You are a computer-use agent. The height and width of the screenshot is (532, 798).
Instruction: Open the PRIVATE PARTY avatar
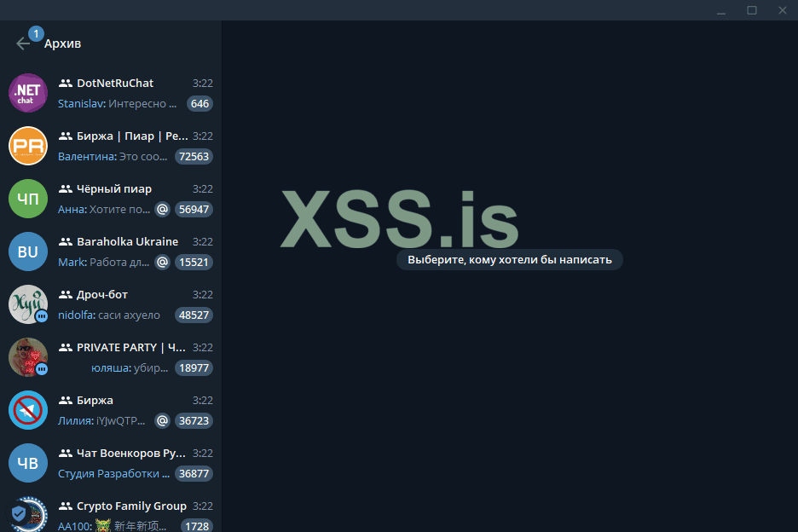28,357
